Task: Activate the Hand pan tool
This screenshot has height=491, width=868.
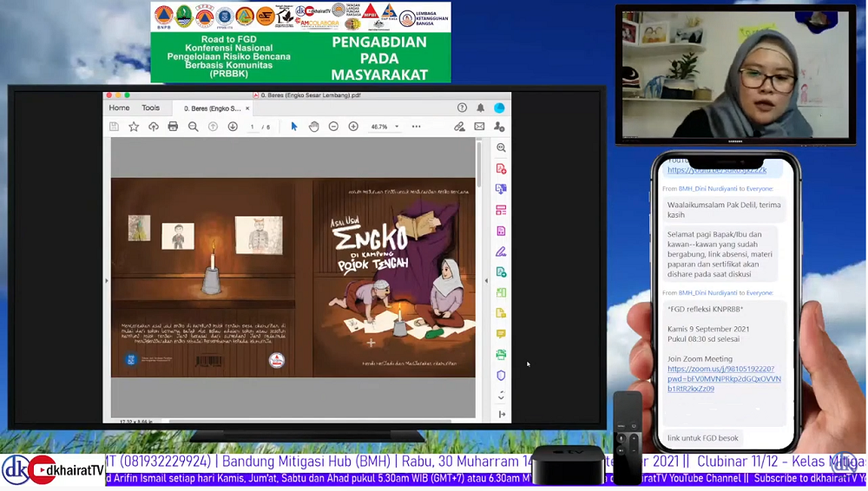Action: coord(314,127)
